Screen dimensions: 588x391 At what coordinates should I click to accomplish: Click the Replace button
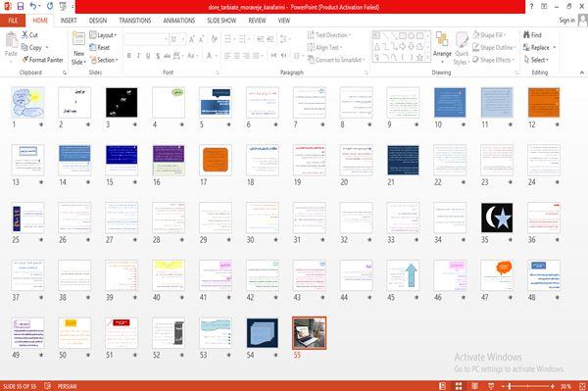point(539,47)
